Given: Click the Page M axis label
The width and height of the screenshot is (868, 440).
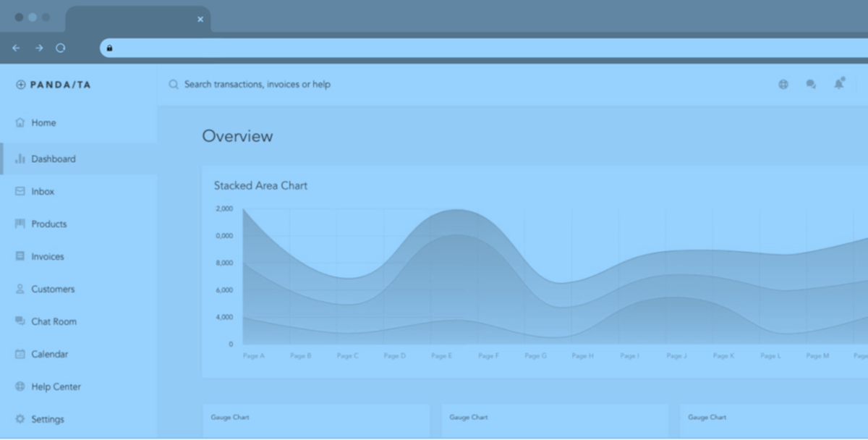Looking at the screenshot, I should (x=818, y=356).
